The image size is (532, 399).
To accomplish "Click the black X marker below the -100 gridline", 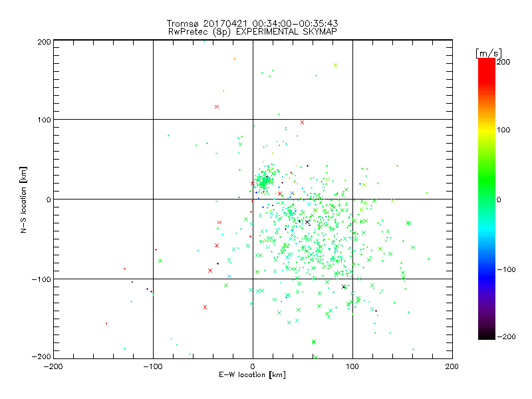I will click(x=344, y=287).
